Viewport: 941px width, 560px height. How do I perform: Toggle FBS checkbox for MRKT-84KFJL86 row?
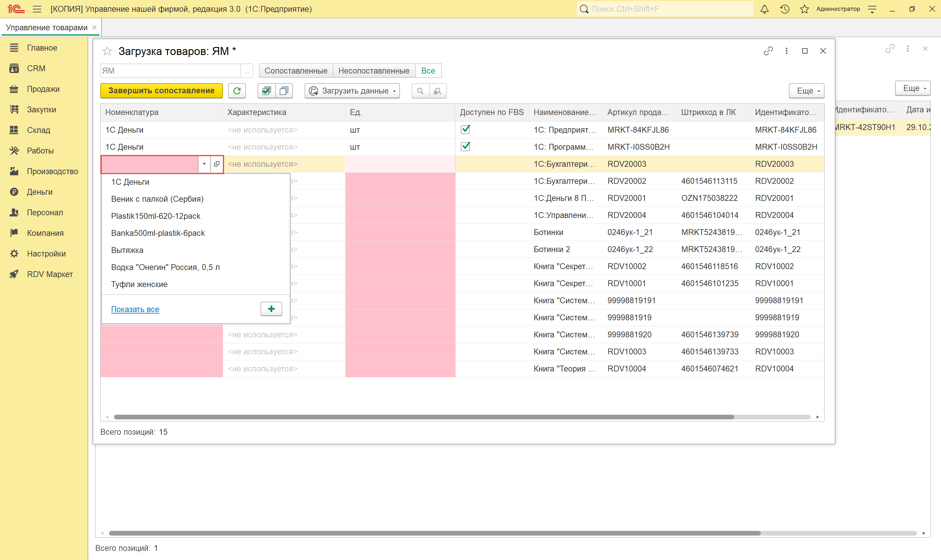pyautogui.click(x=466, y=129)
